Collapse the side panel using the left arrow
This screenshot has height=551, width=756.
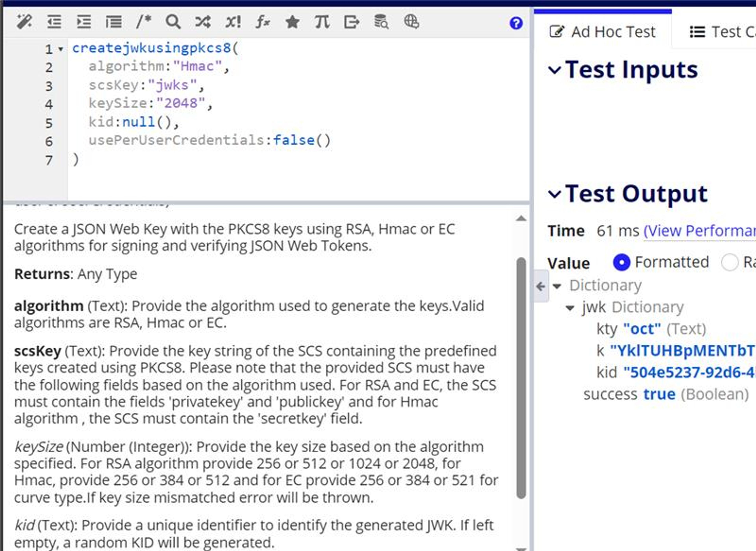tap(541, 286)
